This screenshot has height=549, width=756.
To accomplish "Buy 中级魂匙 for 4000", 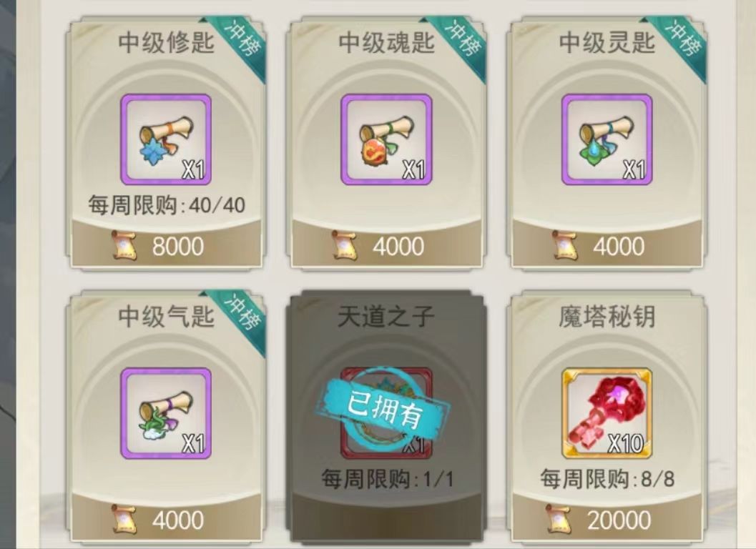I will [x=387, y=245].
